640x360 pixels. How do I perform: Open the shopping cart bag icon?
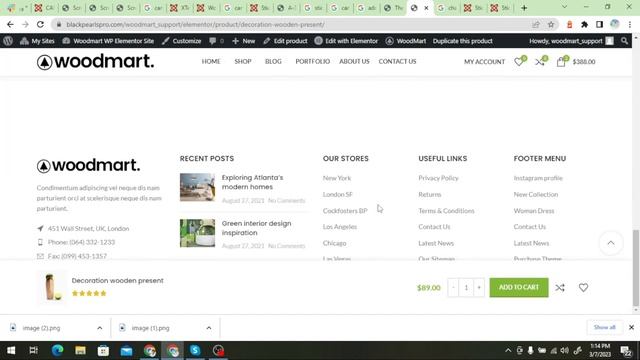[x=561, y=62]
